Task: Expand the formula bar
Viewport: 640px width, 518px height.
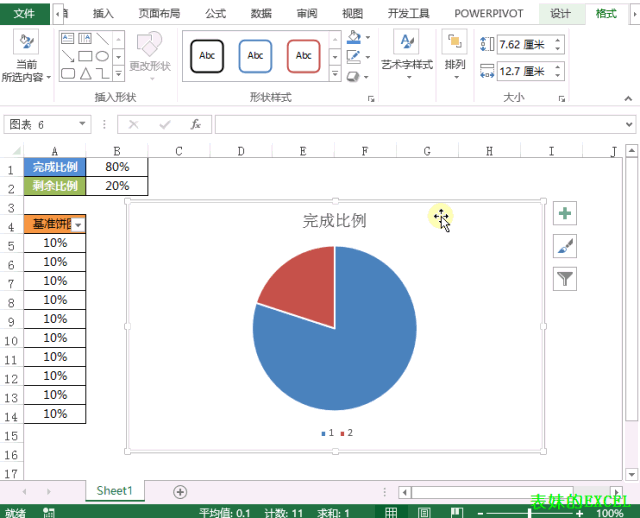Action: 629,124
